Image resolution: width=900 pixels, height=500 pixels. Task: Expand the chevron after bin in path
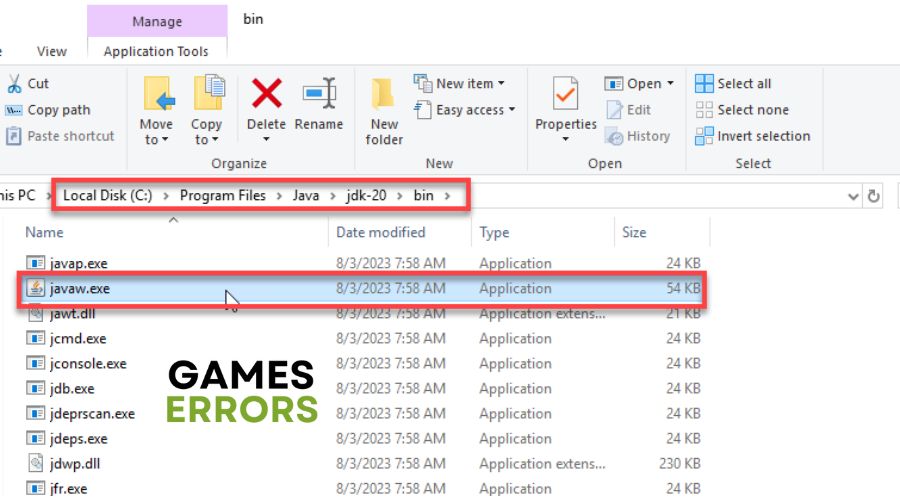447,196
